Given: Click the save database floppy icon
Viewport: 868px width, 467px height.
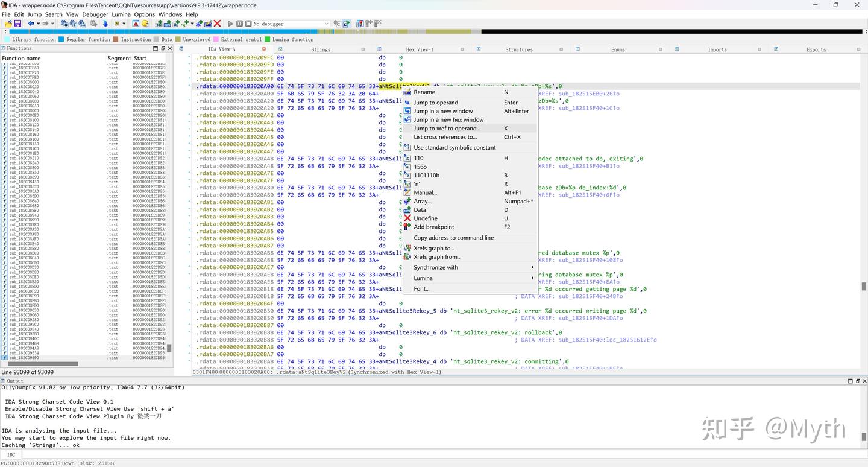Looking at the screenshot, I should point(17,24).
